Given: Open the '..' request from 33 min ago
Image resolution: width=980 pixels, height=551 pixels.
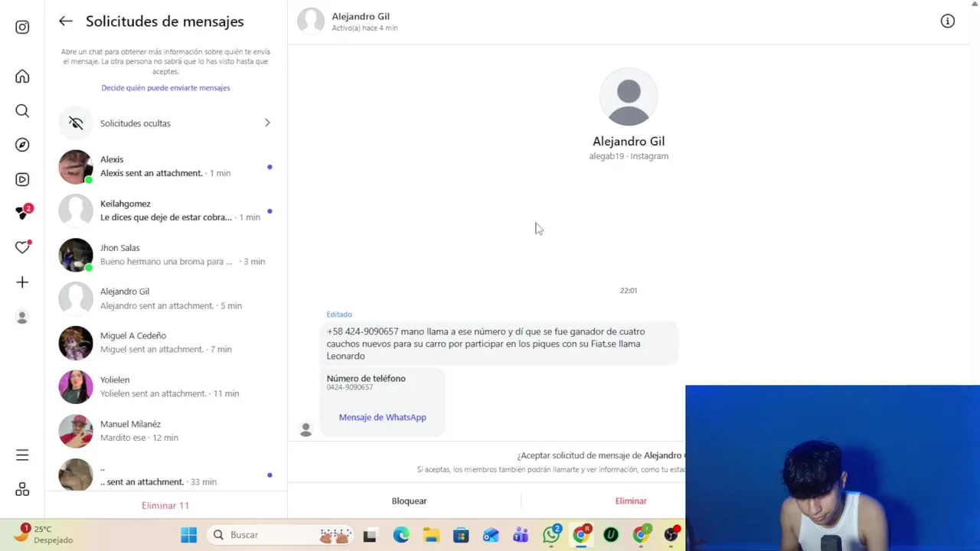Looking at the screenshot, I should pos(165,474).
